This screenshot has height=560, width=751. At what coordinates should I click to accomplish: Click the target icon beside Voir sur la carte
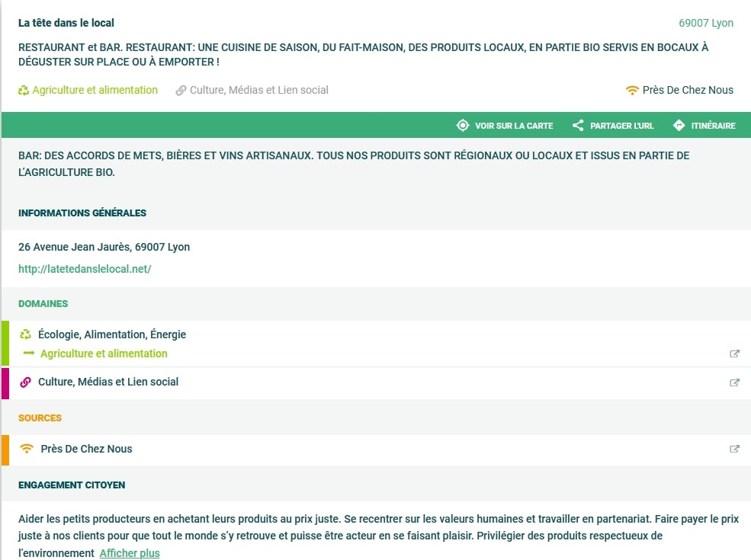463,126
